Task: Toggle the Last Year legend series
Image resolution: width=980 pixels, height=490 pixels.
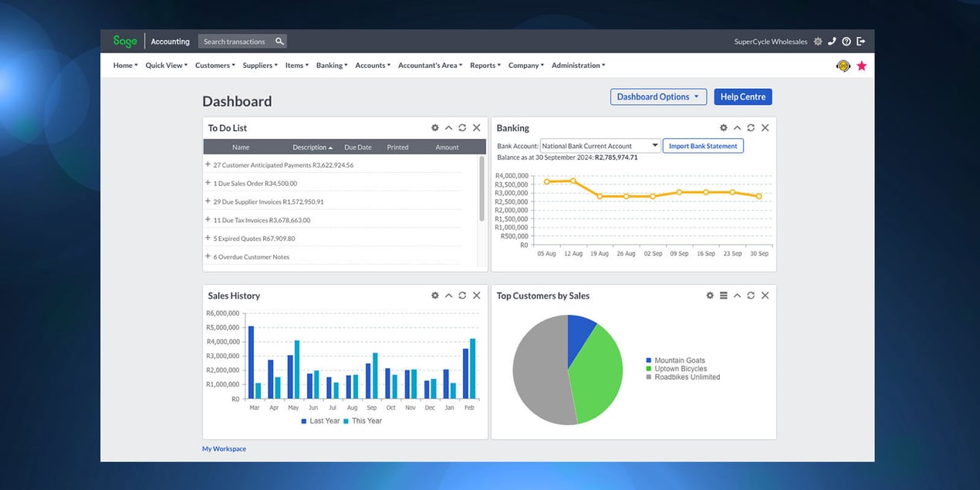Action: pyautogui.click(x=320, y=421)
